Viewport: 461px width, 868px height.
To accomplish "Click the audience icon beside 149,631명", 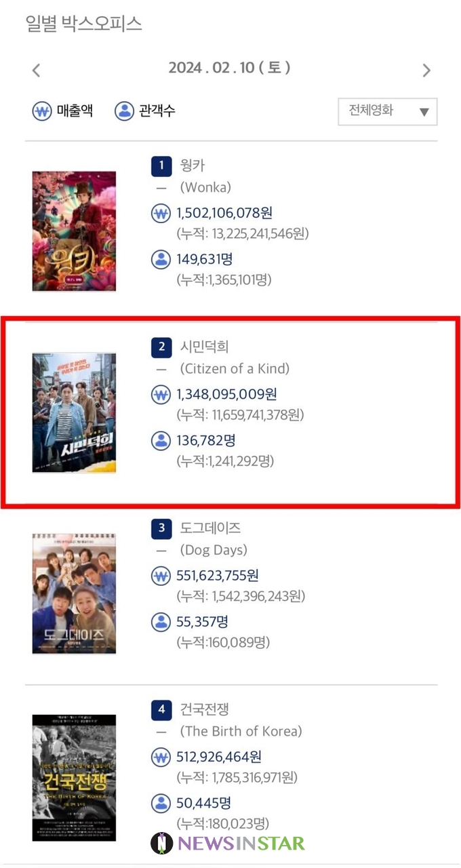I will (161, 259).
